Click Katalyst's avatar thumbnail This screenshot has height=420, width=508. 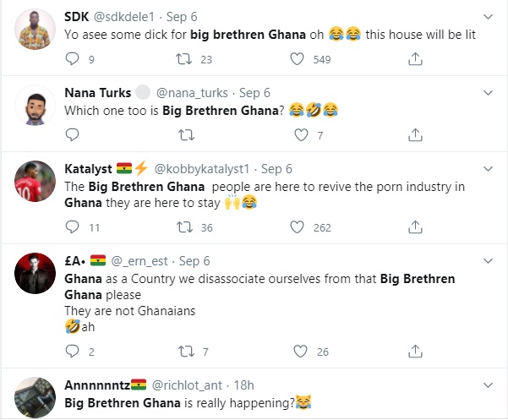pos(36,184)
